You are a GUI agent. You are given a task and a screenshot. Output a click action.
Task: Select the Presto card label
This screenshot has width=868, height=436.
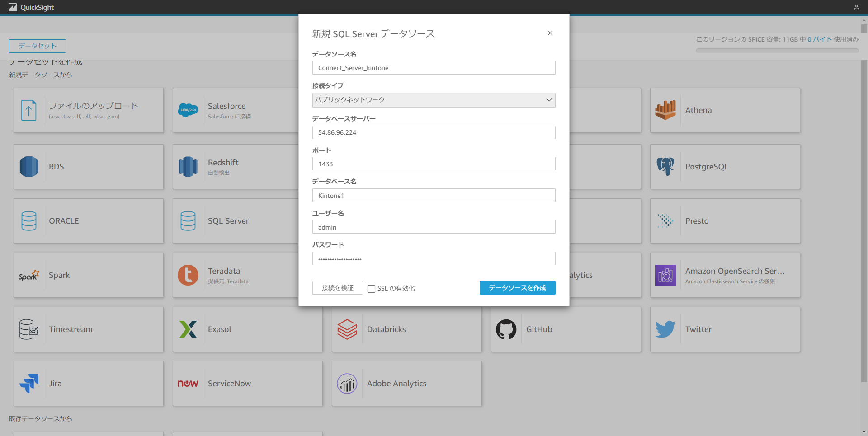(x=697, y=221)
